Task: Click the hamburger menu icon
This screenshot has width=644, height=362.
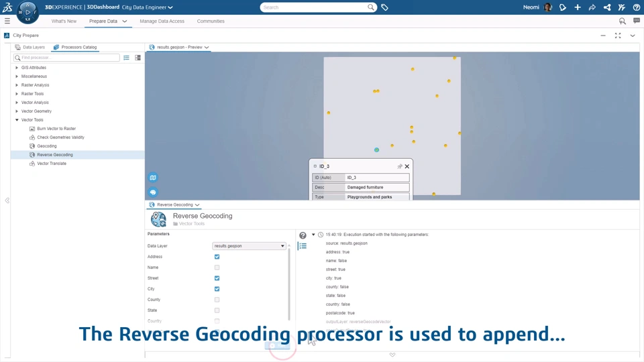Action: pyautogui.click(x=7, y=21)
